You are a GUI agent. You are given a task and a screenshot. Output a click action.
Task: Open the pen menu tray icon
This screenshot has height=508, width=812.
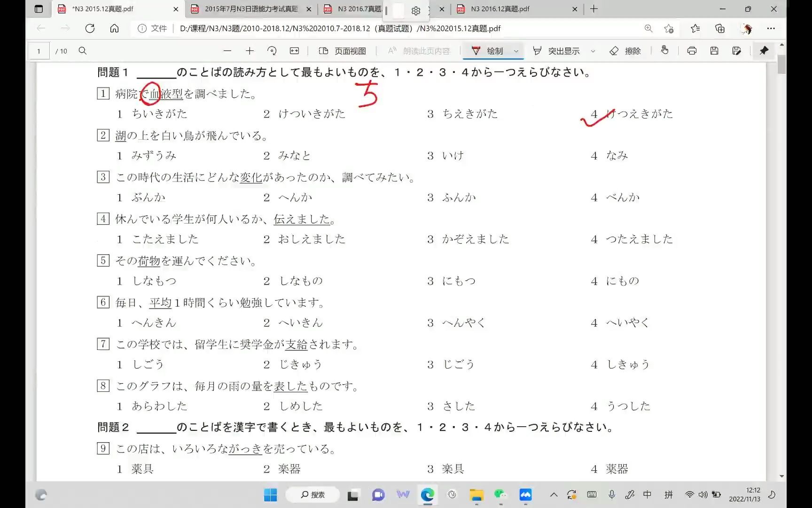click(630, 495)
